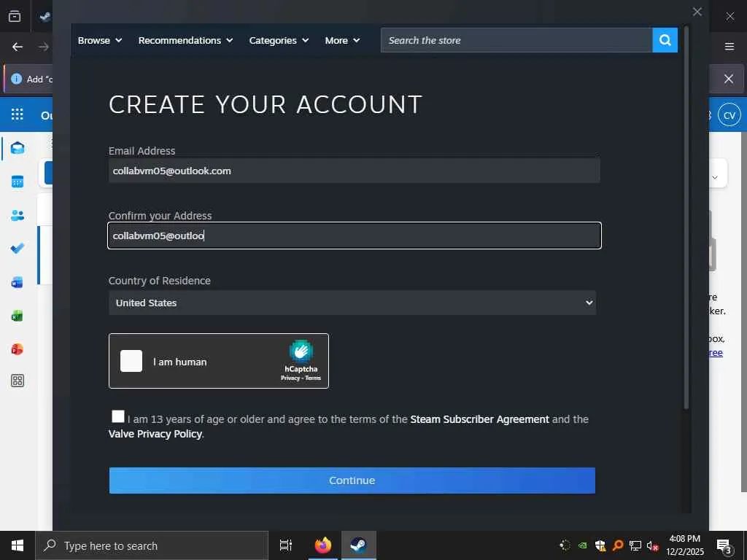Click the store search magnifier button
Viewport: 747px width, 560px height.
pyautogui.click(x=665, y=40)
